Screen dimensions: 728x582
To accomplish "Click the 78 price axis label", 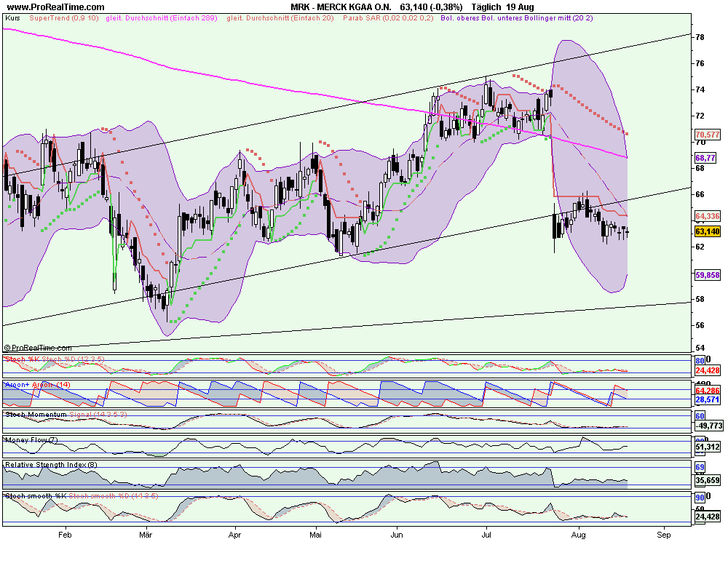I will (x=700, y=37).
